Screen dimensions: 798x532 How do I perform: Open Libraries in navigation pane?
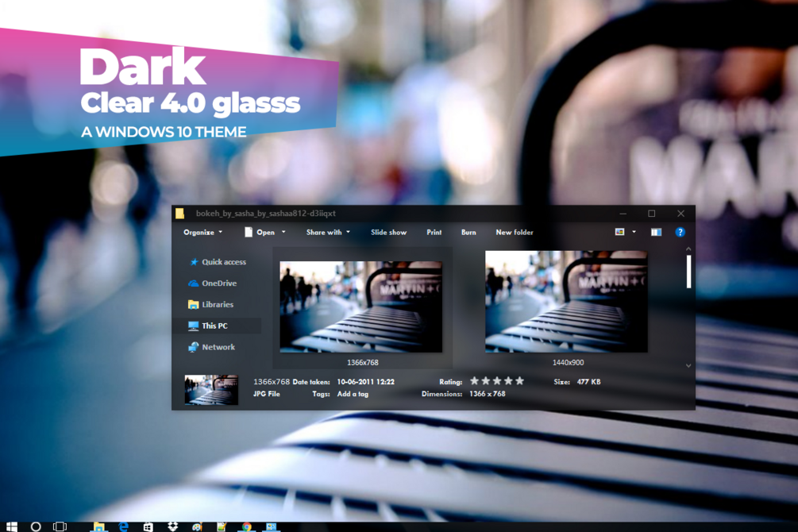tap(218, 304)
